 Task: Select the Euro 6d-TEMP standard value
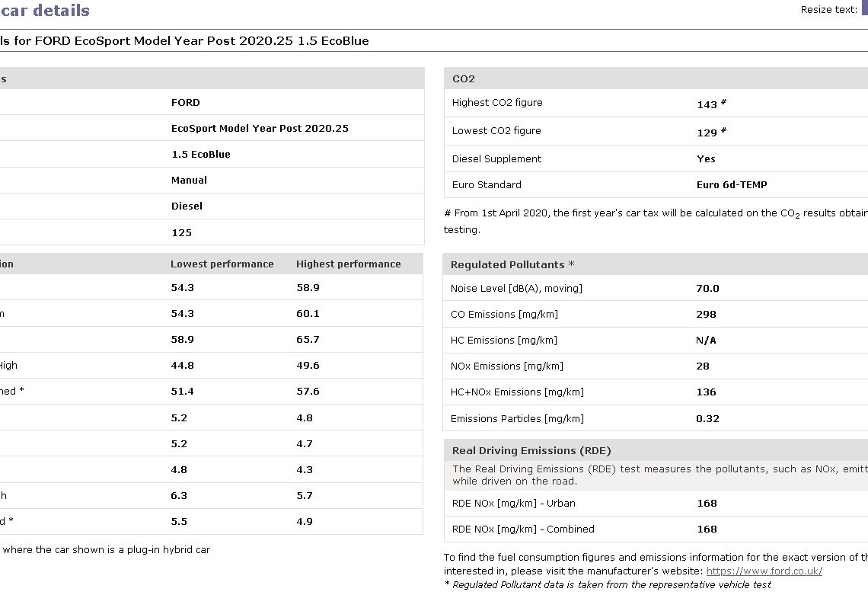tap(732, 184)
